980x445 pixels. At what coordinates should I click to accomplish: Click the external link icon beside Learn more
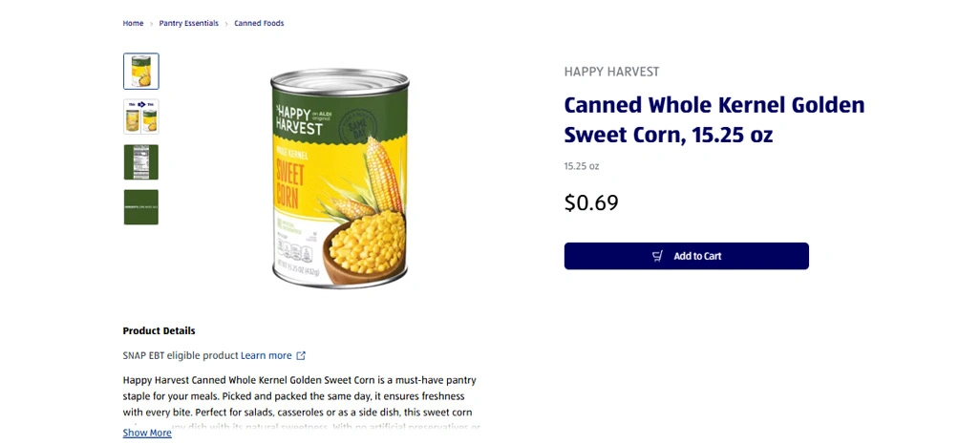point(301,356)
